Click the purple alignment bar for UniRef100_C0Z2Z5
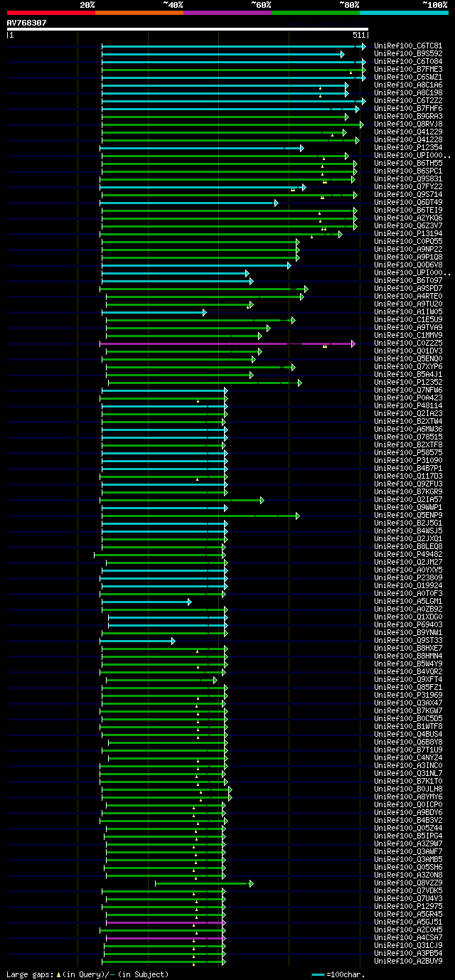This screenshot has width=455, height=980. [x=227, y=343]
